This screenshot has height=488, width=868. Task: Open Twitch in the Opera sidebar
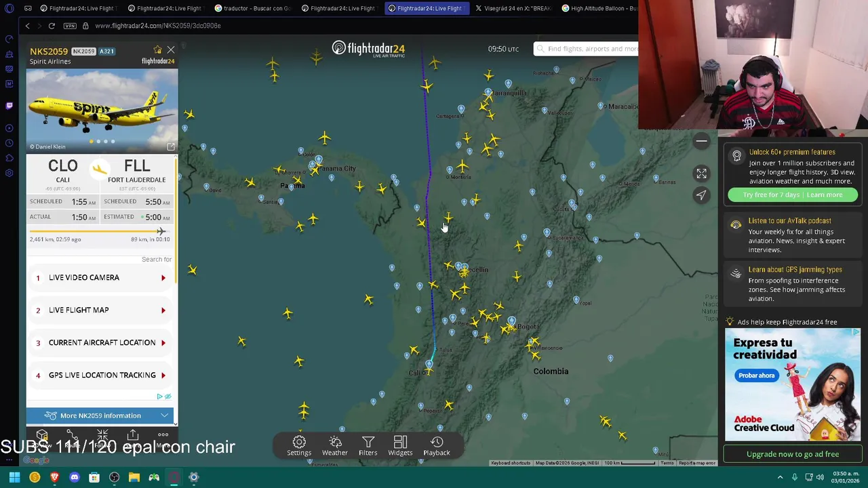click(x=9, y=105)
